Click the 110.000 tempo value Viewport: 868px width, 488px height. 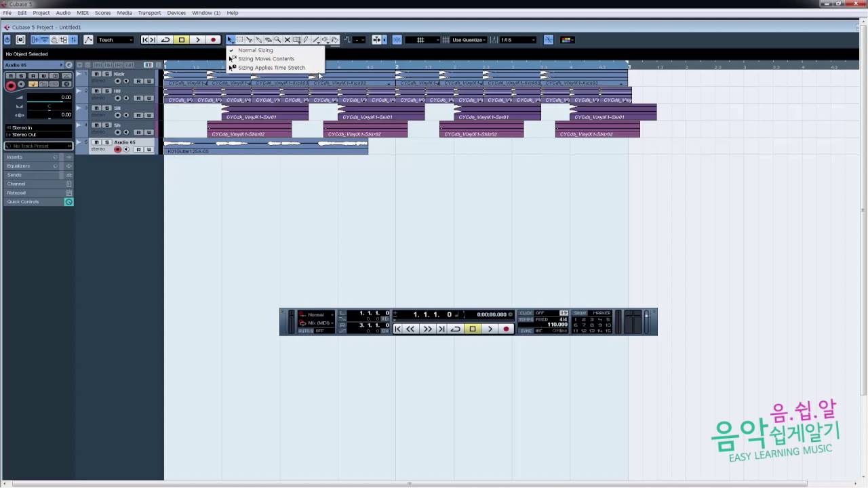click(557, 325)
